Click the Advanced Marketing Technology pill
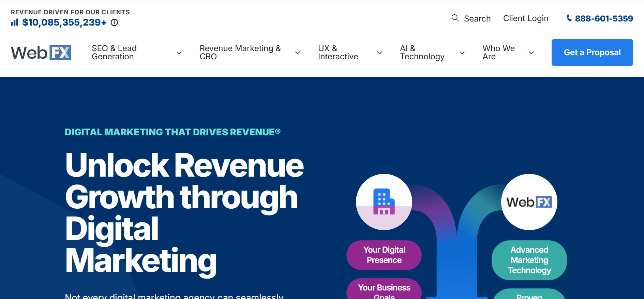 529,260
